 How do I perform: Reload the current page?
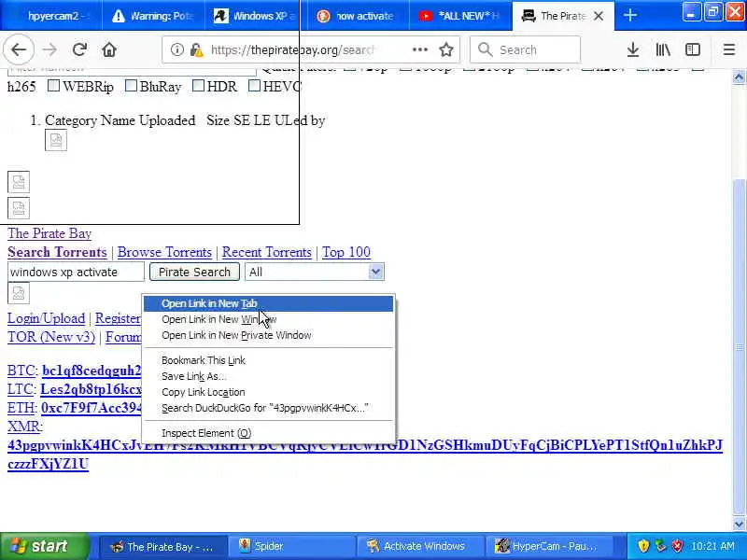tap(79, 49)
